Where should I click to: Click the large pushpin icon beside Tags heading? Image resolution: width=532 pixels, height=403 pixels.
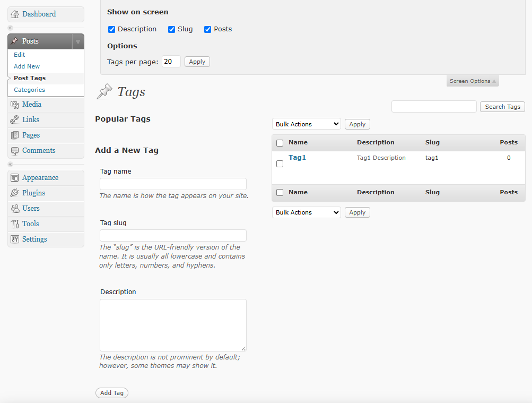click(x=104, y=92)
